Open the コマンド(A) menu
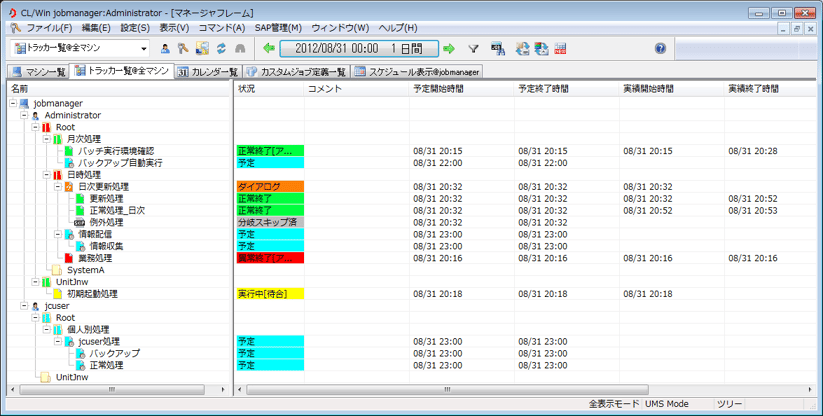The width and height of the screenshot is (823, 416). (x=221, y=28)
